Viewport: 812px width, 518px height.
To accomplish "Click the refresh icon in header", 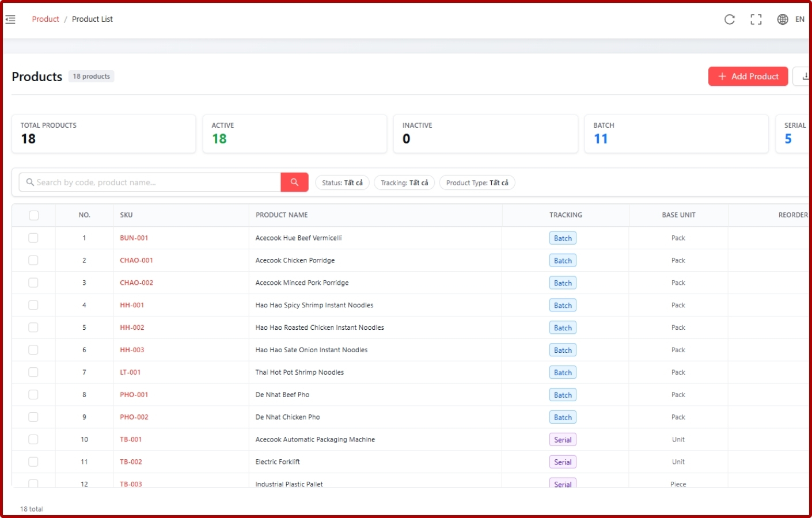I will (730, 20).
